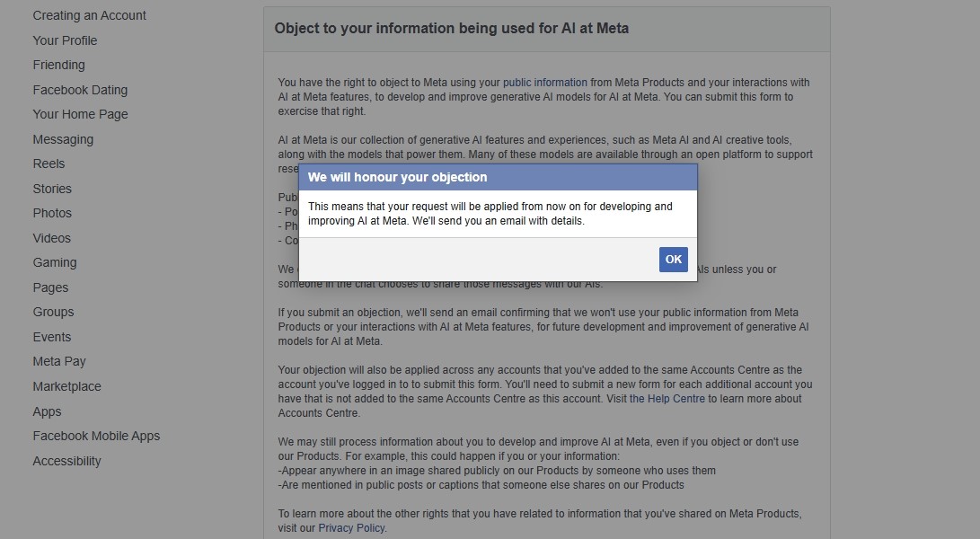The height and width of the screenshot is (539, 980).
Task: Visit 'the Help Centre' link
Action: pos(667,399)
